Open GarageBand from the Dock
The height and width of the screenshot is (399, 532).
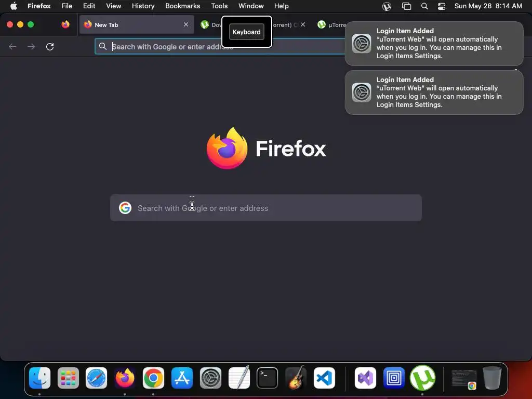(x=296, y=378)
